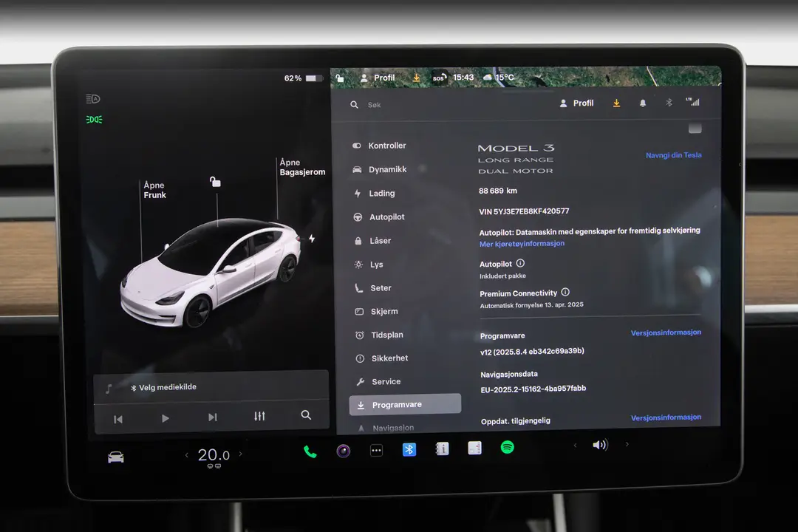This screenshot has width=798, height=532.
Task: Open Versjonsinformasjon beside Oppdat. tilgjengelig
Action: tap(666, 417)
